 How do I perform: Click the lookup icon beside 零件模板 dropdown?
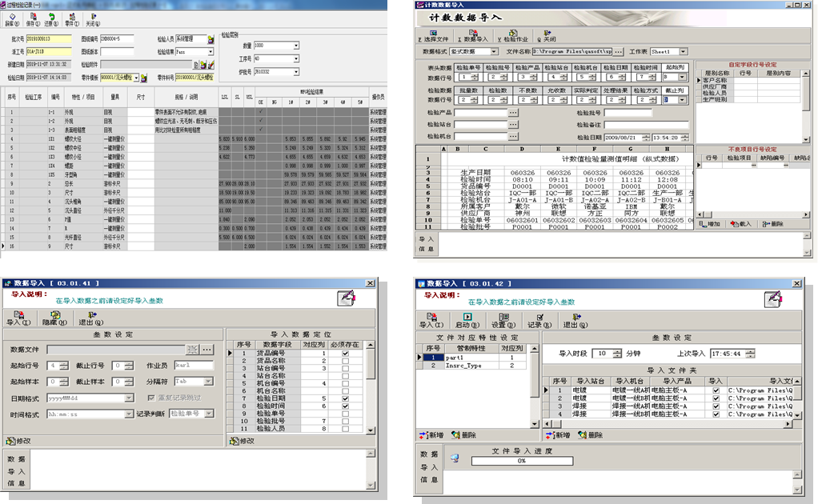click(x=144, y=78)
